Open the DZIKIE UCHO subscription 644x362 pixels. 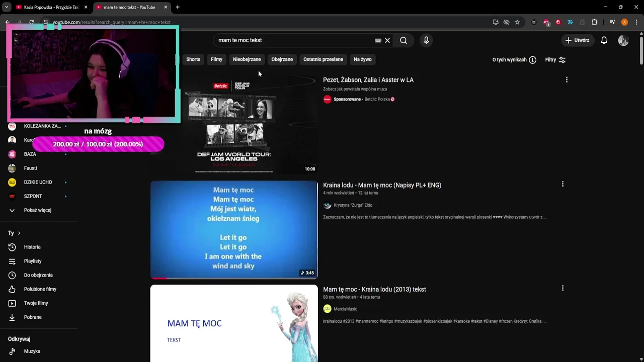click(38, 182)
